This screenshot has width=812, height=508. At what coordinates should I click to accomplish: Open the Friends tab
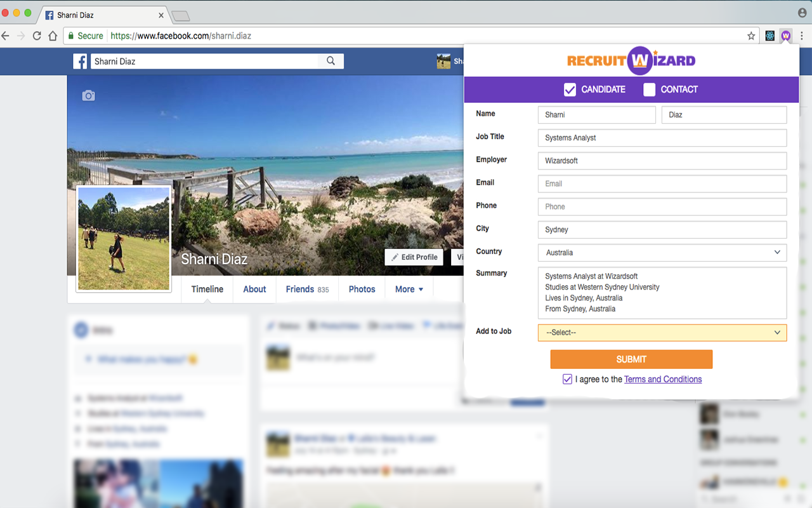307,289
